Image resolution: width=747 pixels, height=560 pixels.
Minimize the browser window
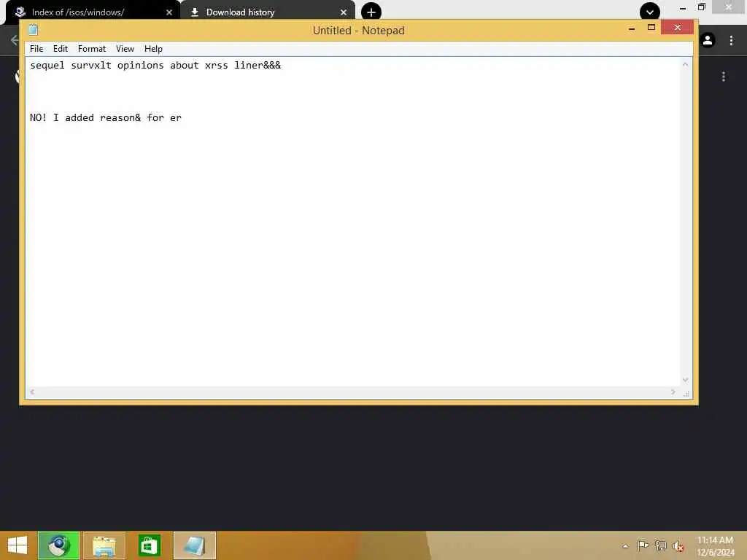click(x=682, y=8)
